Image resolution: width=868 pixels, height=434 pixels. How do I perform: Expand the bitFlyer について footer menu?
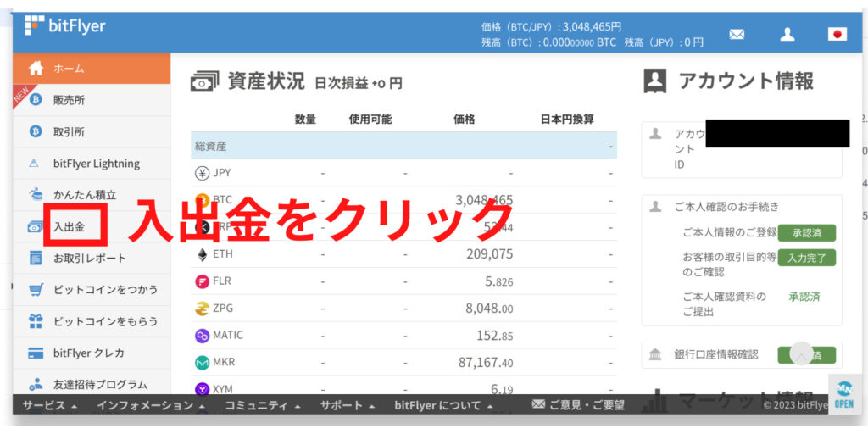444,406
